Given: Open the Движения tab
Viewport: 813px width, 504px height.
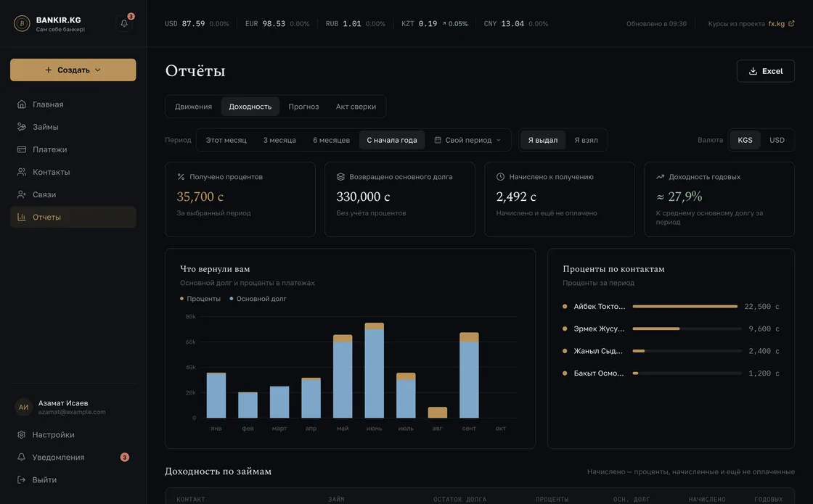Looking at the screenshot, I should coord(193,107).
